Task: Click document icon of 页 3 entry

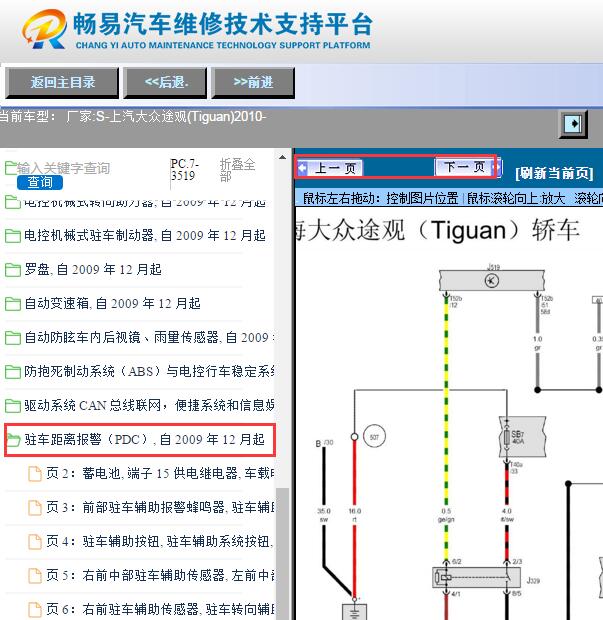Action: point(35,508)
